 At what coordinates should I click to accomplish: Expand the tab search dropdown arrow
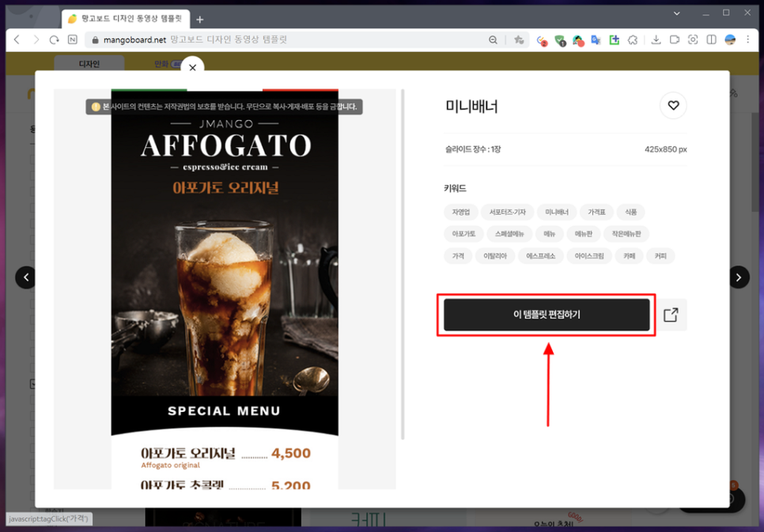677,13
